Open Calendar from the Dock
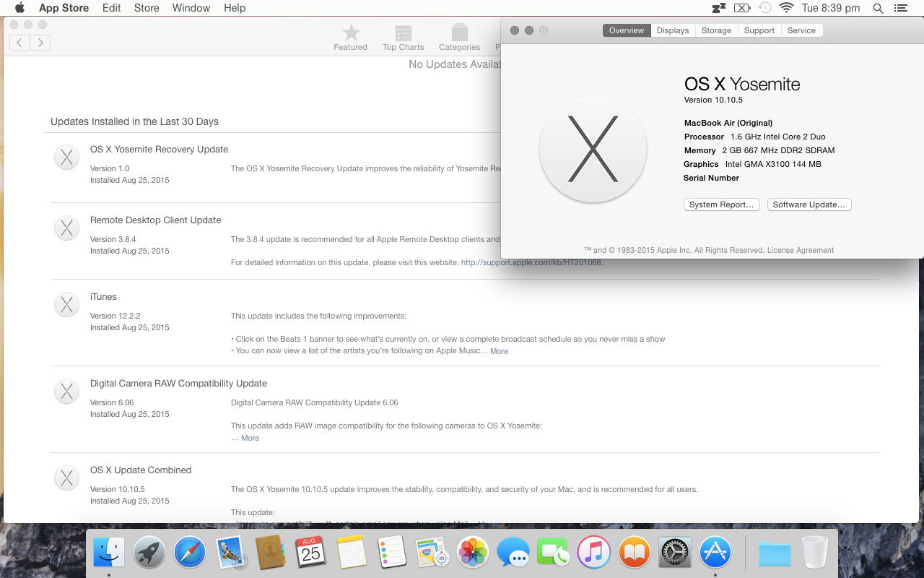The width and height of the screenshot is (924, 578). pyautogui.click(x=311, y=553)
